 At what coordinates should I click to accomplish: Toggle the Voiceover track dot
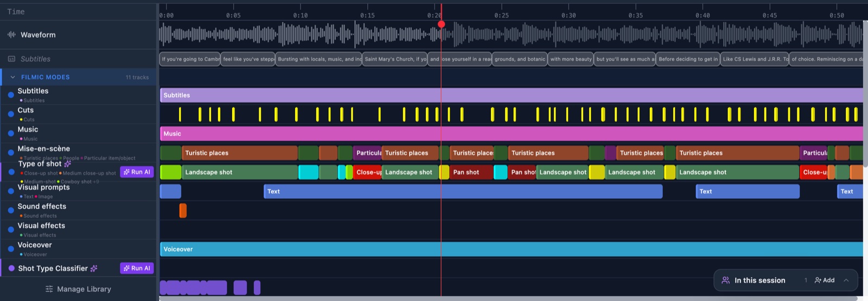(11, 249)
